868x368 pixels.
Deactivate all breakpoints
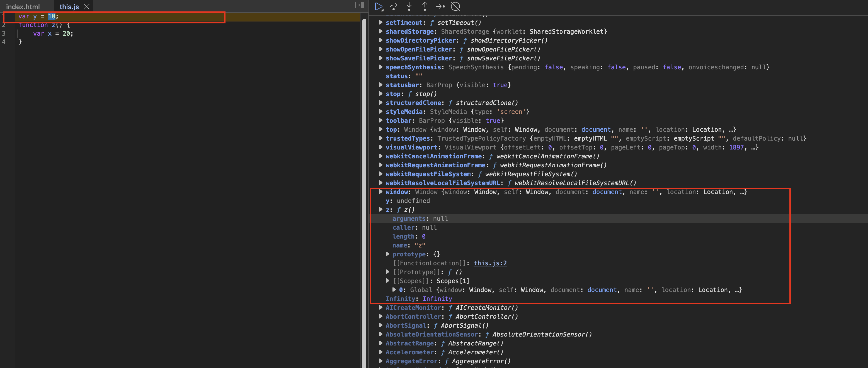455,6
